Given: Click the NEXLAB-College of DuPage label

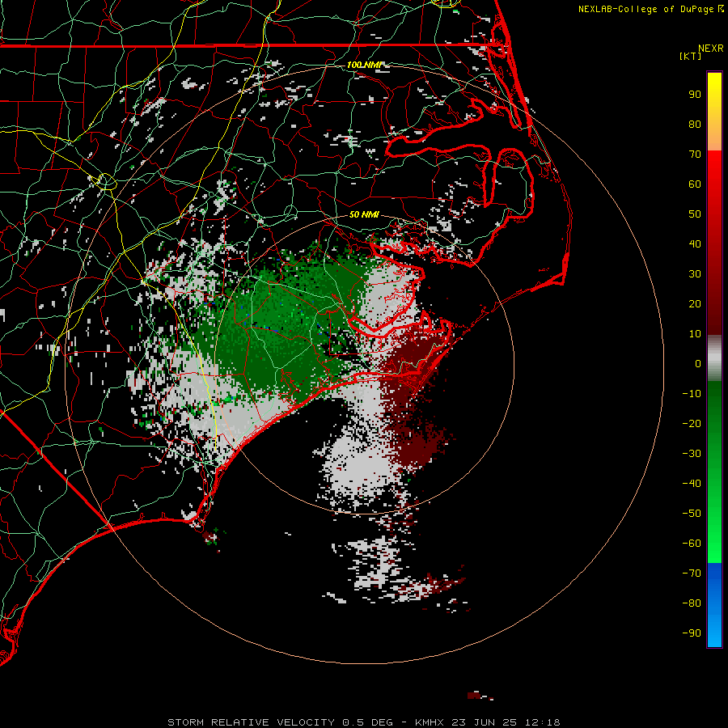Looking at the screenshot, I should (650, 9).
